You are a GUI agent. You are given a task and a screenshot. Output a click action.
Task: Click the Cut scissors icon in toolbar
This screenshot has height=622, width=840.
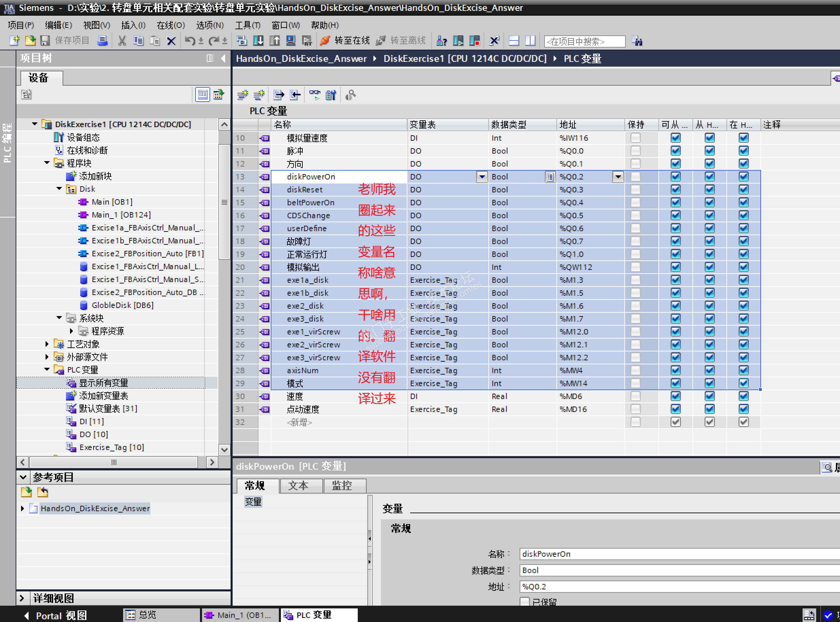122,41
